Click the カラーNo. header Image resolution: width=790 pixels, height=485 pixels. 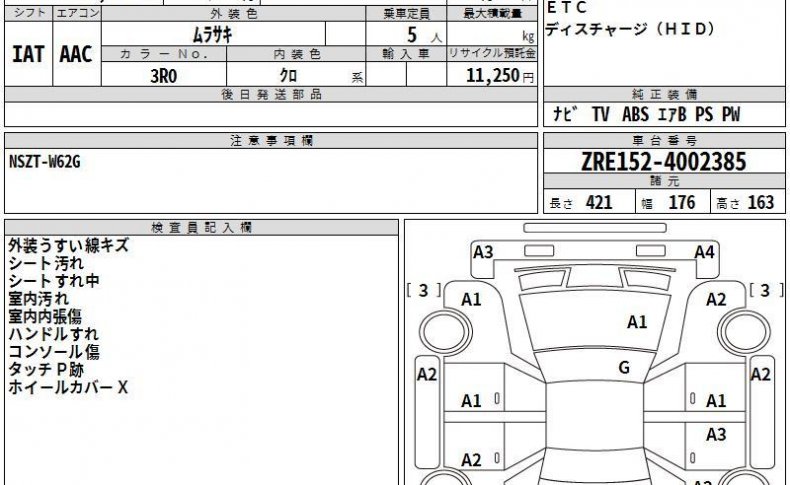click(164, 54)
